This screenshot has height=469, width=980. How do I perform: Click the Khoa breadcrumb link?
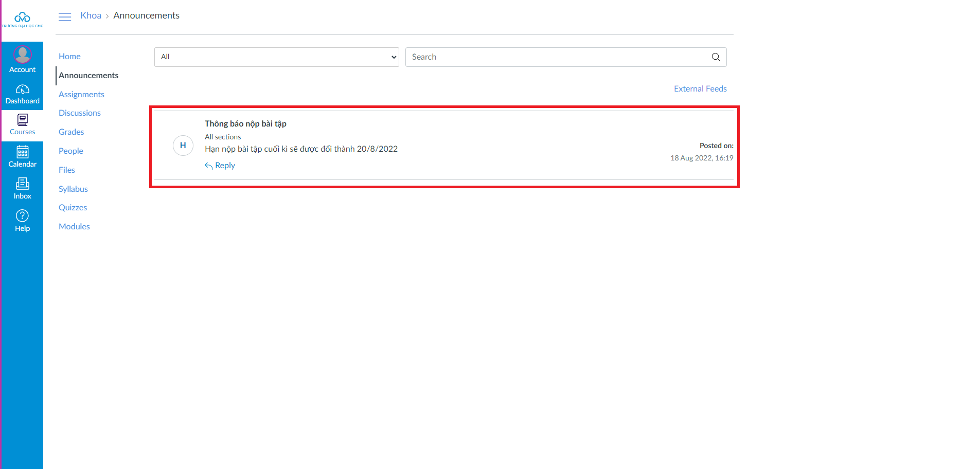[91, 16]
